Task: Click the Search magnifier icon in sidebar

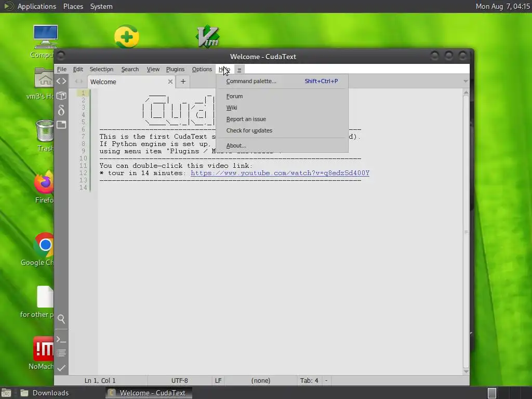Action: 61,318
